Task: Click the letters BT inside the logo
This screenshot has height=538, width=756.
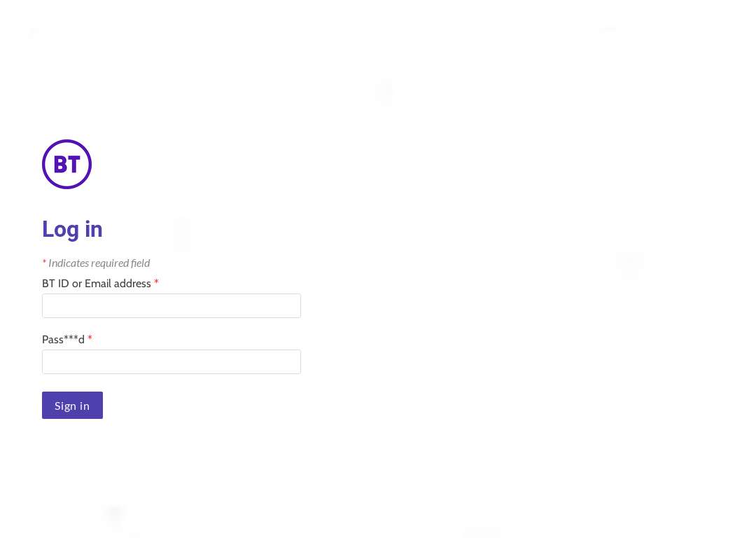Action: [x=66, y=165]
